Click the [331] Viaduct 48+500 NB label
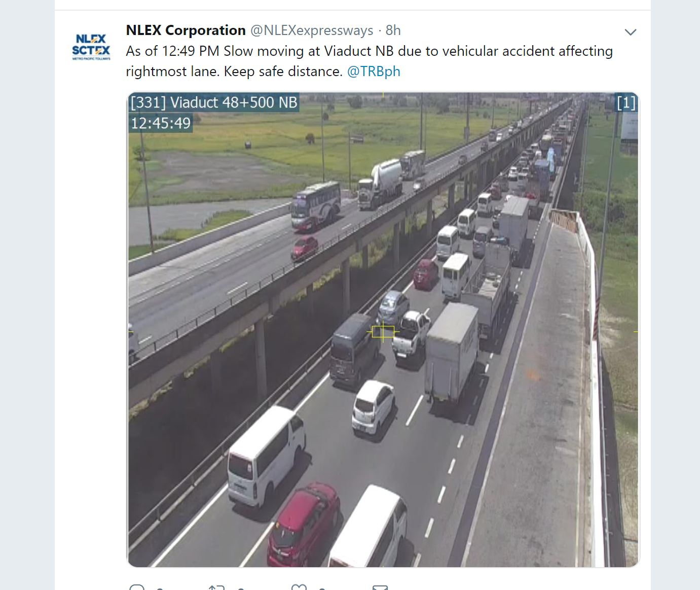700x590 pixels. pos(214,102)
